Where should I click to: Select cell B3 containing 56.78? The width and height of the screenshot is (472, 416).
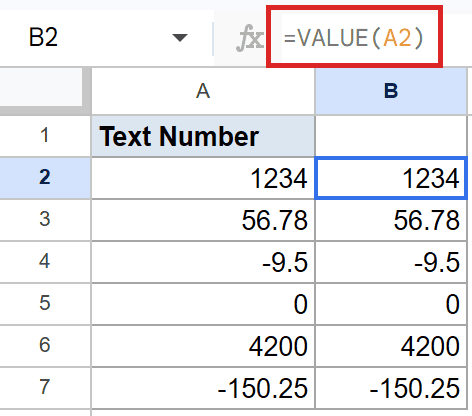(391, 220)
